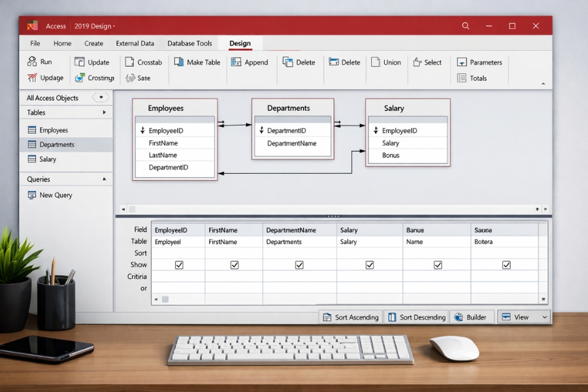Click the Sort Ascending button
Viewport: 588px width, 392px height.
(x=350, y=317)
